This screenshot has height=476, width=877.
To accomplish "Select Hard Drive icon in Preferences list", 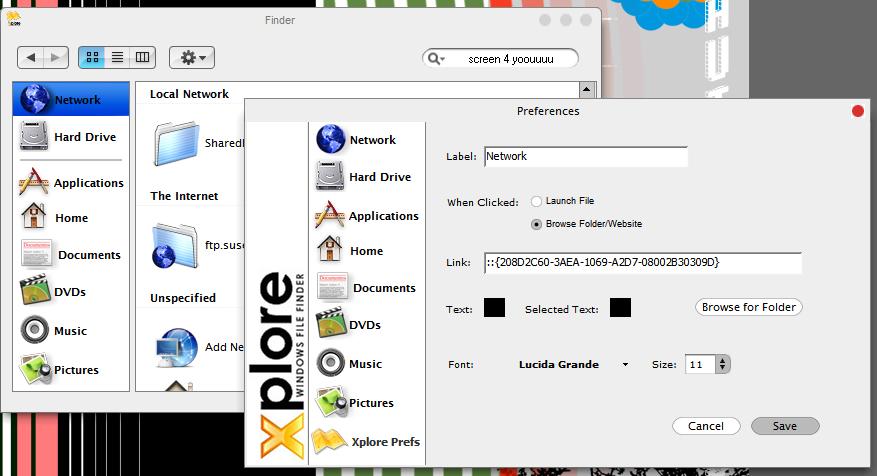I will tap(330, 176).
